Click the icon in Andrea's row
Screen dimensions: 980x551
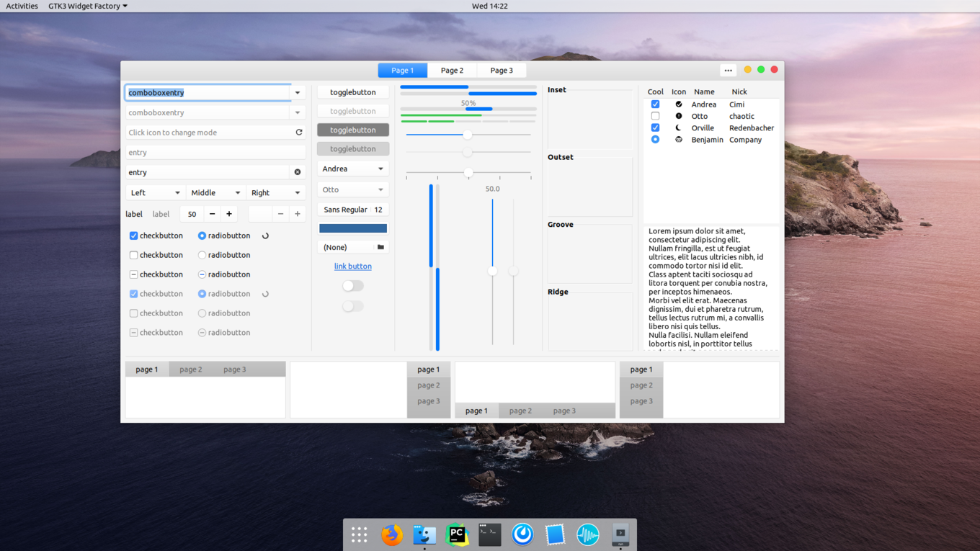click(679, 104)
